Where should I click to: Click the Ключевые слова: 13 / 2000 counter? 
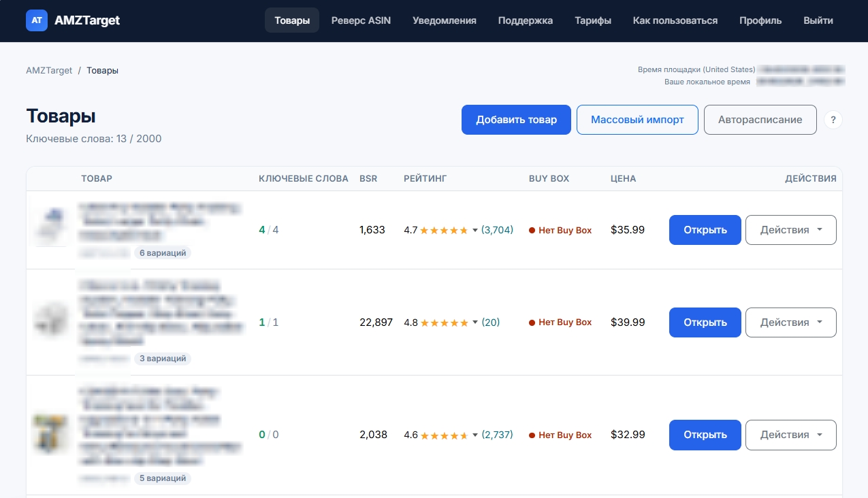[94, 139]
